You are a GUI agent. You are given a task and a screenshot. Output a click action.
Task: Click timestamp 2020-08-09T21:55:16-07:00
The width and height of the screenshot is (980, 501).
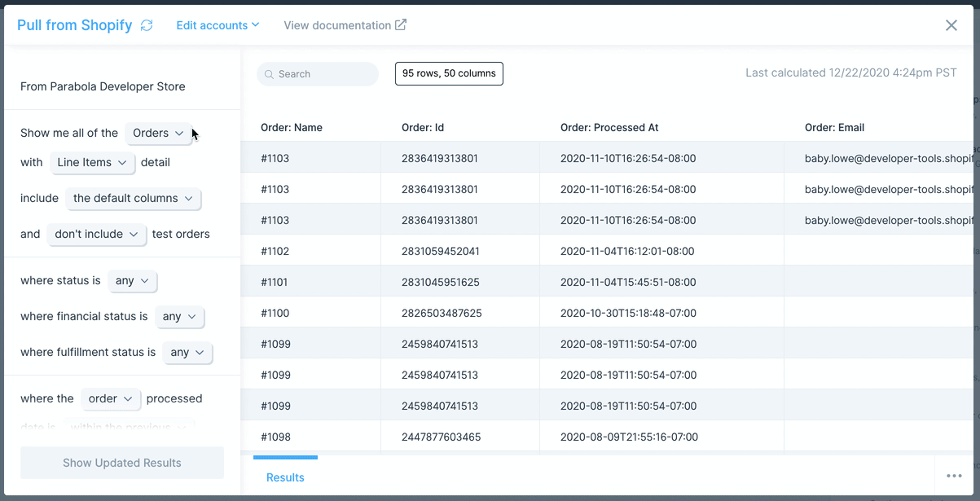tap(629, 437)
